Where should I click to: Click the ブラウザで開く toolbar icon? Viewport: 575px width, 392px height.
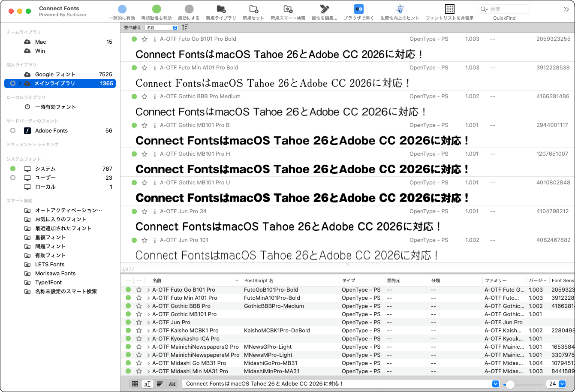coord(359,9)
